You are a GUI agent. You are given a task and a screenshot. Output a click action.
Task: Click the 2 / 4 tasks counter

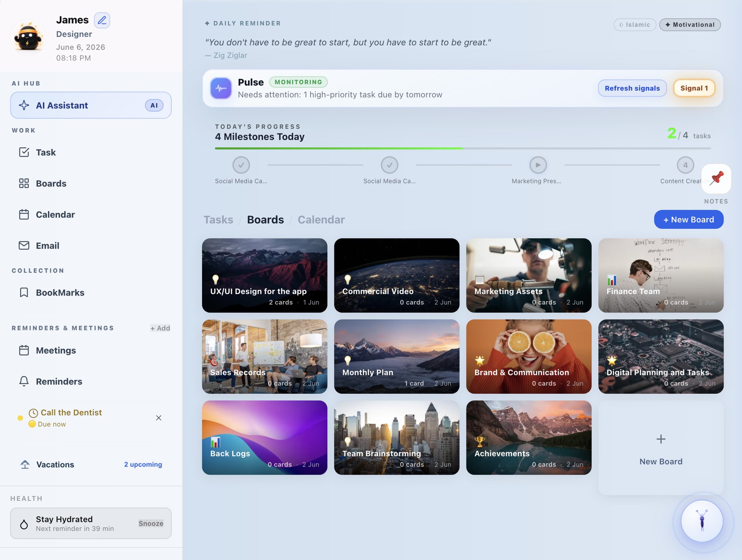click(689, 134)
